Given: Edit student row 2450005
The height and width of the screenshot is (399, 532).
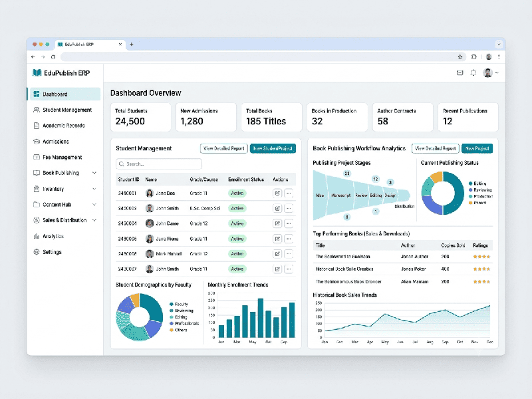Looking at the screenshot, I should pos(277,239).
